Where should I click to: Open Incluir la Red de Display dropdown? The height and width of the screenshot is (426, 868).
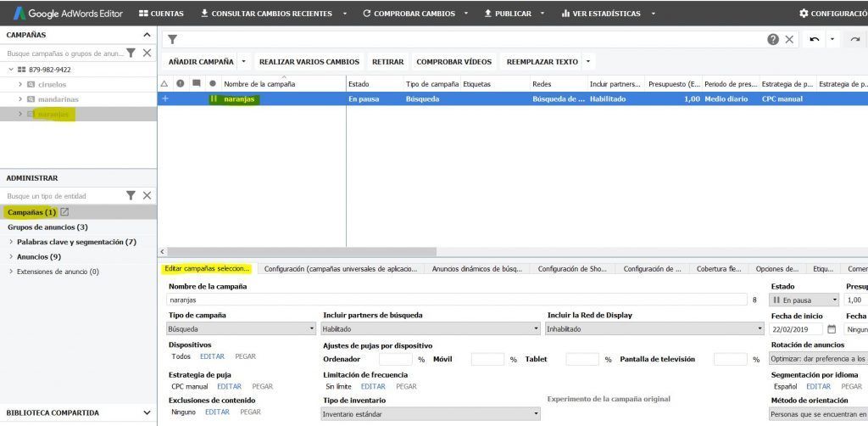tap(655, 329)
